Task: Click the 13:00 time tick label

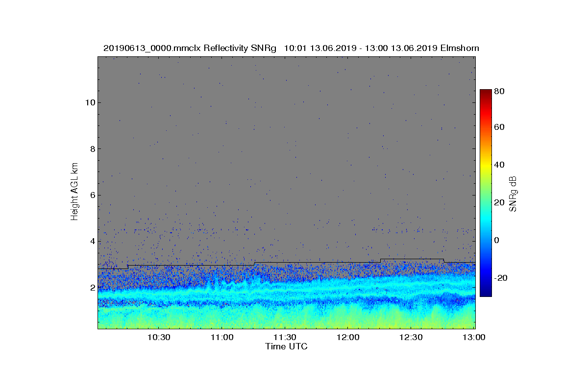Action: pos(474,338)
